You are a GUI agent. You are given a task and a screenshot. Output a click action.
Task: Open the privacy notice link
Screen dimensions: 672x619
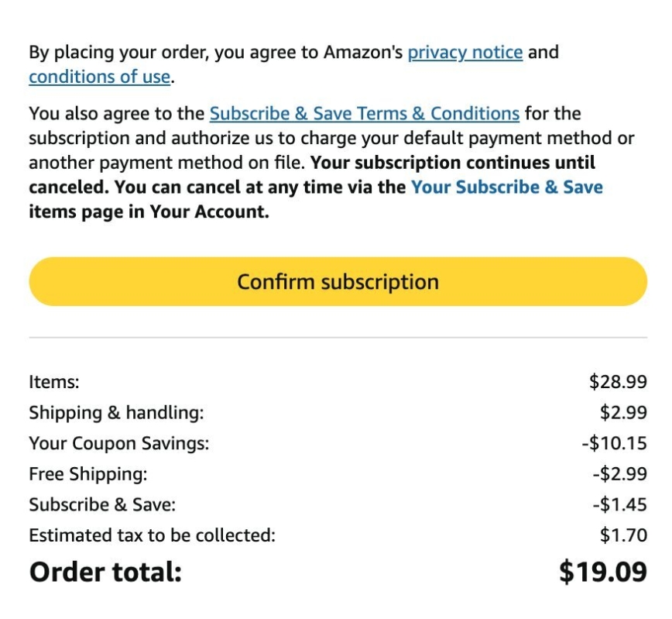pos(465,53)
